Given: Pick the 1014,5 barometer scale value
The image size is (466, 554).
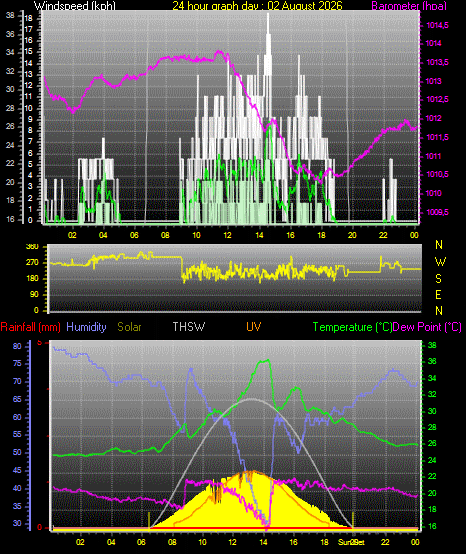Looking at the screenshot, I should [x=437, y=25].
